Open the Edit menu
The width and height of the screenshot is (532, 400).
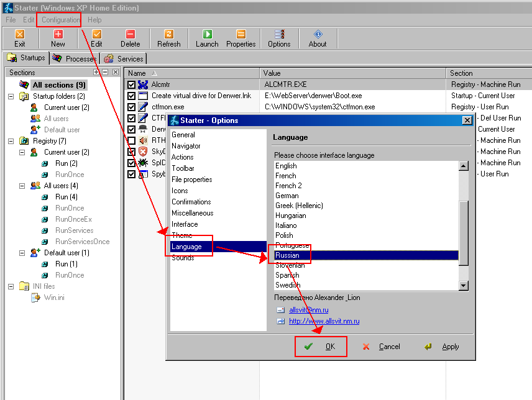(29, 20)
